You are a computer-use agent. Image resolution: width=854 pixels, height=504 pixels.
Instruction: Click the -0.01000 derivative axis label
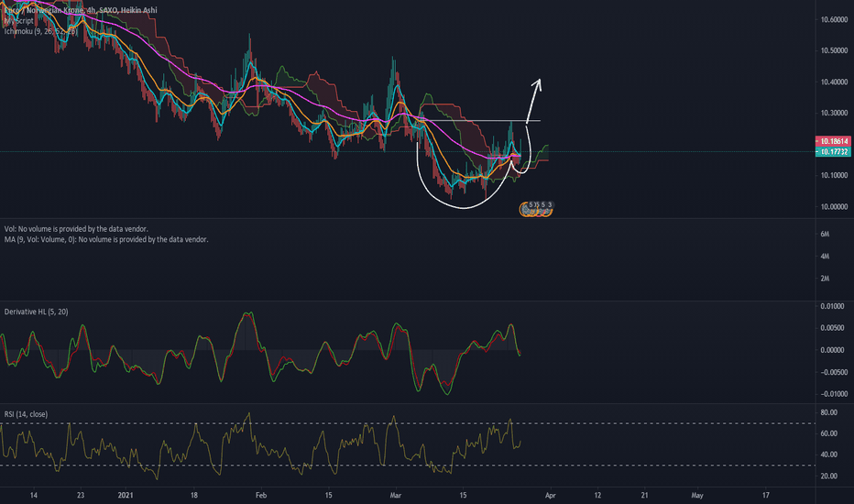point(834,394)
